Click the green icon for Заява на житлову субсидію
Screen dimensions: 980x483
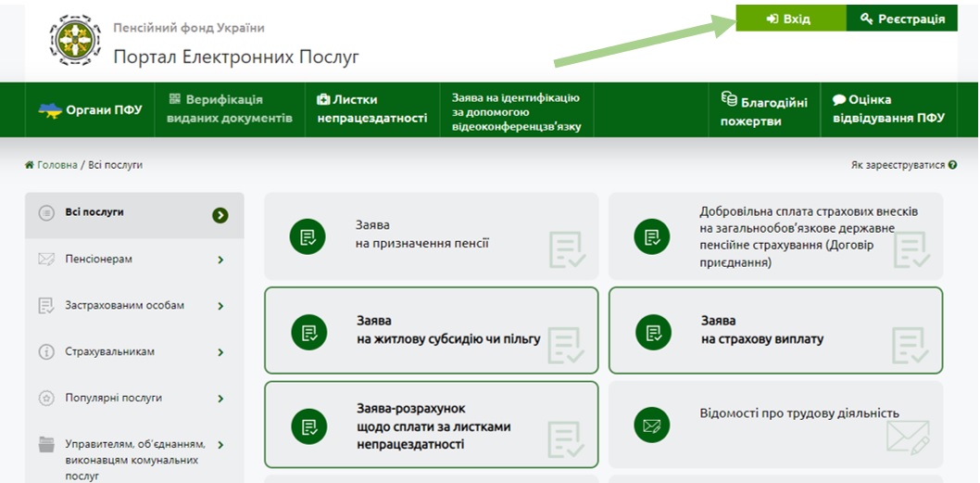308,332
